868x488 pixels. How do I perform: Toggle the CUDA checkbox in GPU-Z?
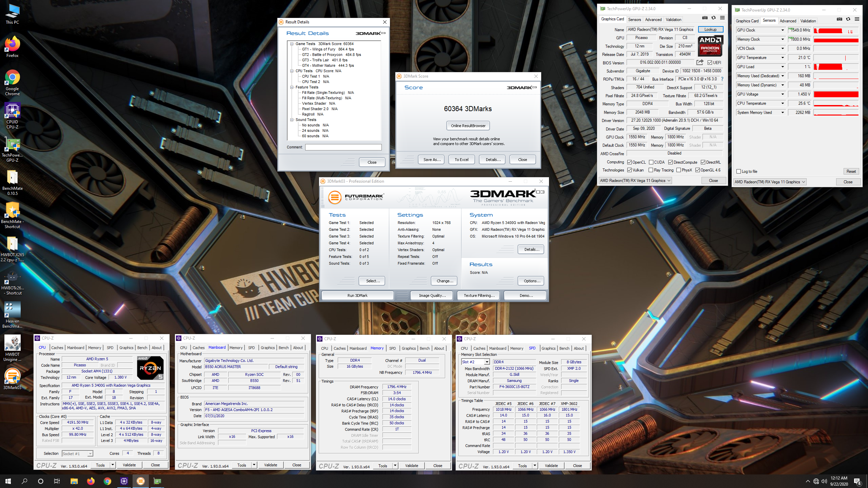651,162
